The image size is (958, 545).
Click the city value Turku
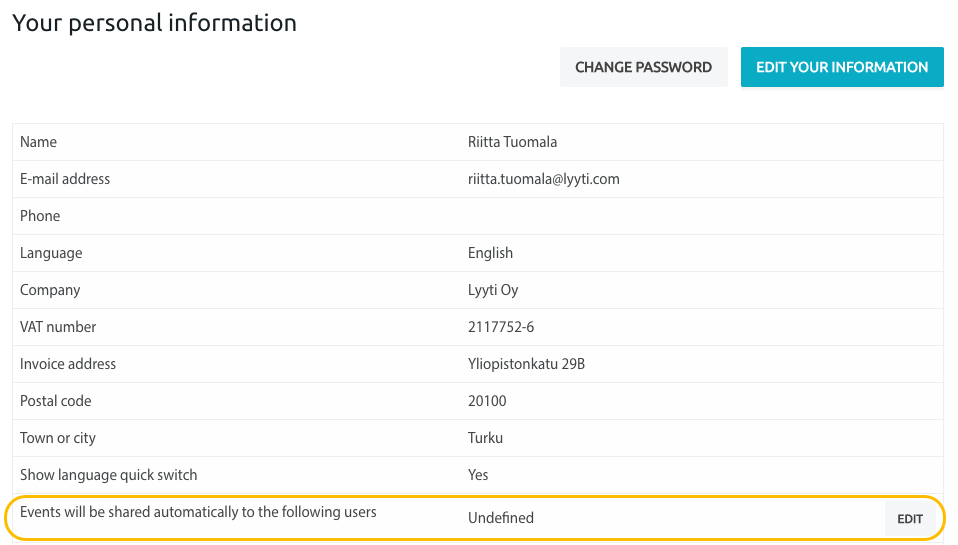click(485, 438)
